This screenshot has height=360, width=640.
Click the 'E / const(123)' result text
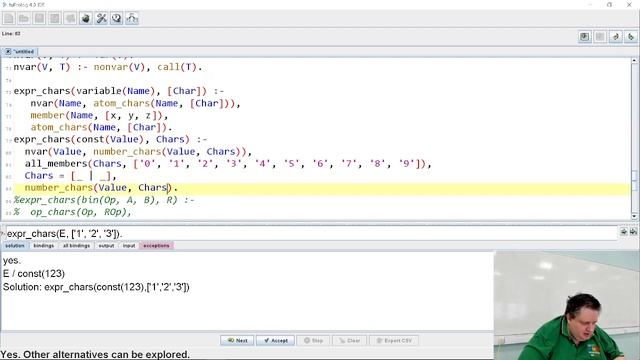click(34, 274)
